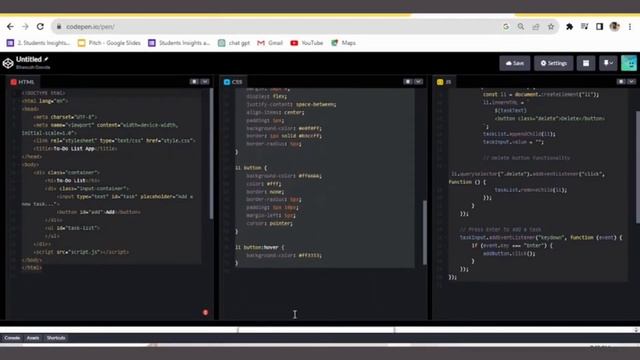This screenshot has width=640, height=360.
Task: Open the chat gpt bookmark
Action: click(x=234, y=43)
